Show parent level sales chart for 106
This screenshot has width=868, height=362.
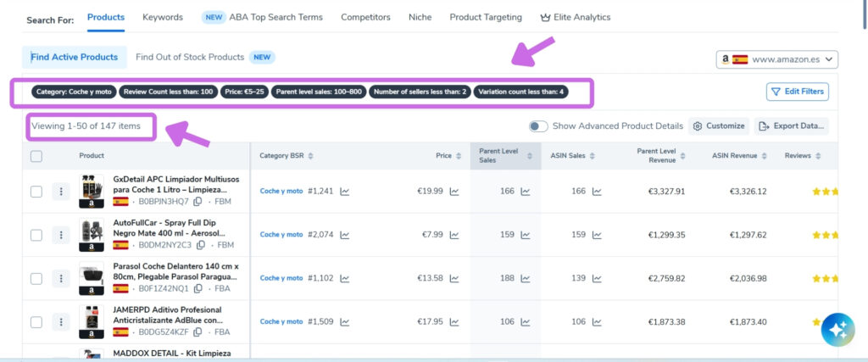526,322
